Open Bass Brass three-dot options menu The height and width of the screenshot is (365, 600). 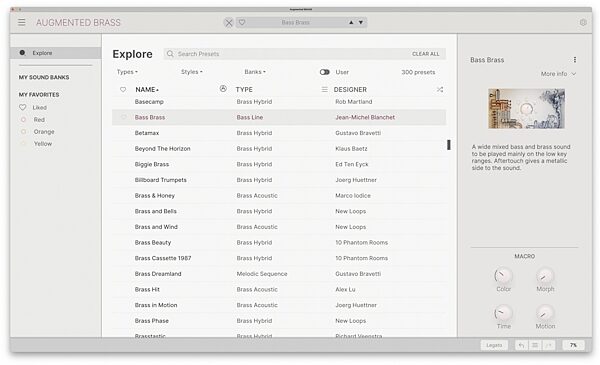click(x=575, y=60)
